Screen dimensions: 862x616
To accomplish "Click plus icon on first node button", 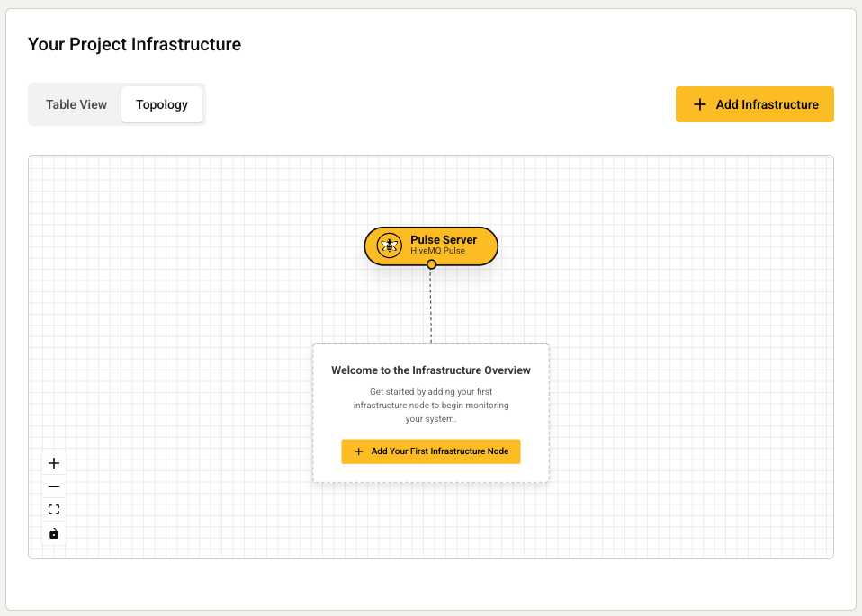I will [x=359, y=451].
